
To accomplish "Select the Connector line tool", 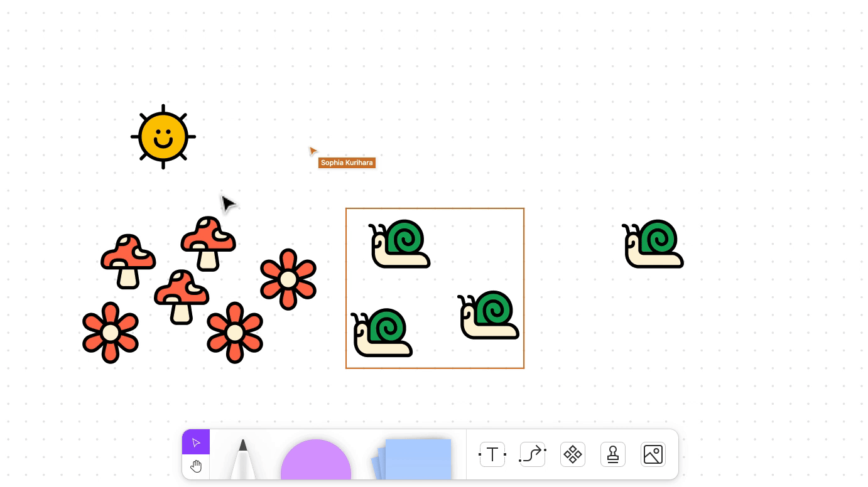I will click(x=533, y=454).
